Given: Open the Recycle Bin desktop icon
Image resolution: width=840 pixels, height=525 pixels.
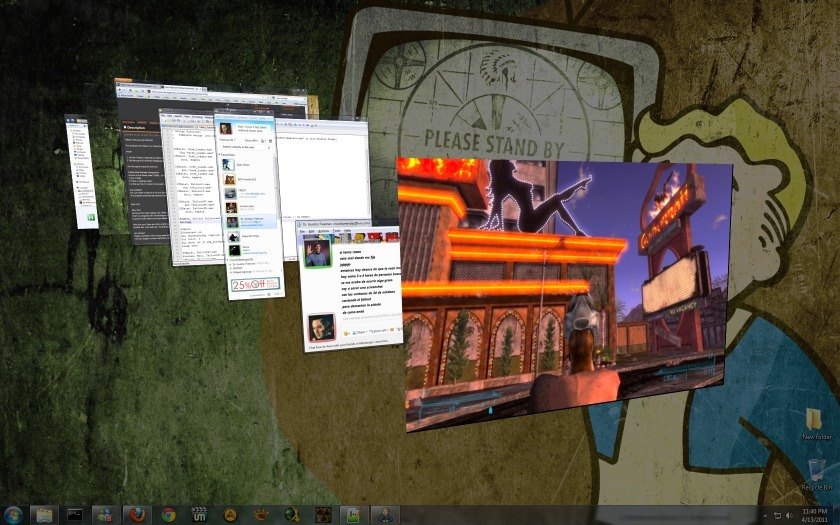Looking at the screenshot, I should coord(814,470).
